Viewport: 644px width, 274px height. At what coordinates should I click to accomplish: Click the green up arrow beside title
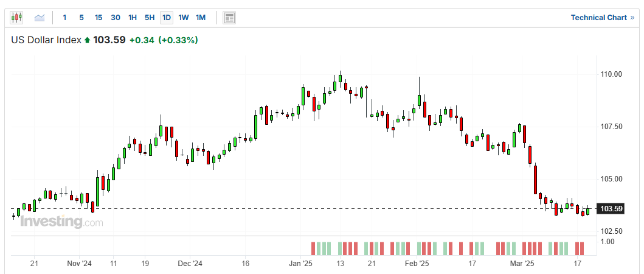[x=87, y=40]
